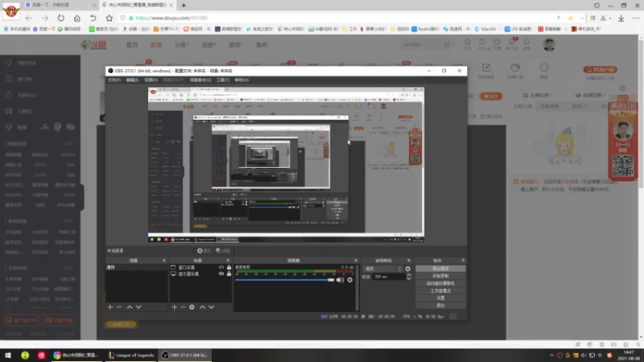Add a new scene in OBS Scenes dock

point(110,307)
